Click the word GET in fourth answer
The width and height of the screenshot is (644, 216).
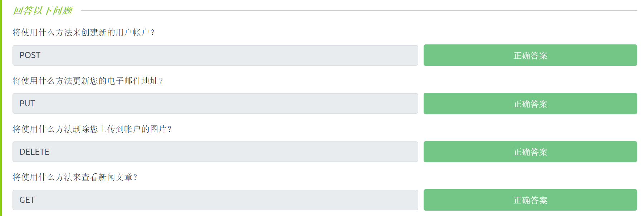click(x=27, y=200)
